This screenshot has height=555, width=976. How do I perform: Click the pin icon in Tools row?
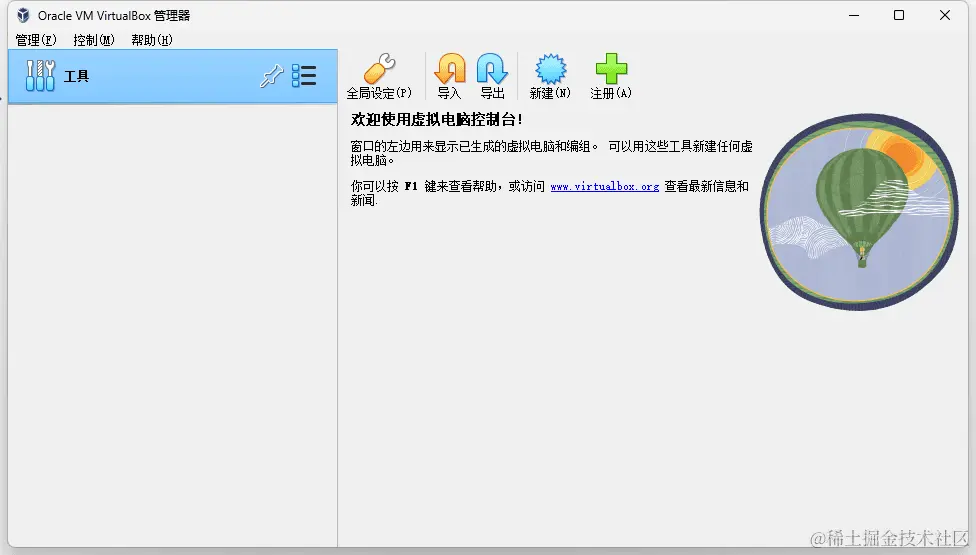271,76
